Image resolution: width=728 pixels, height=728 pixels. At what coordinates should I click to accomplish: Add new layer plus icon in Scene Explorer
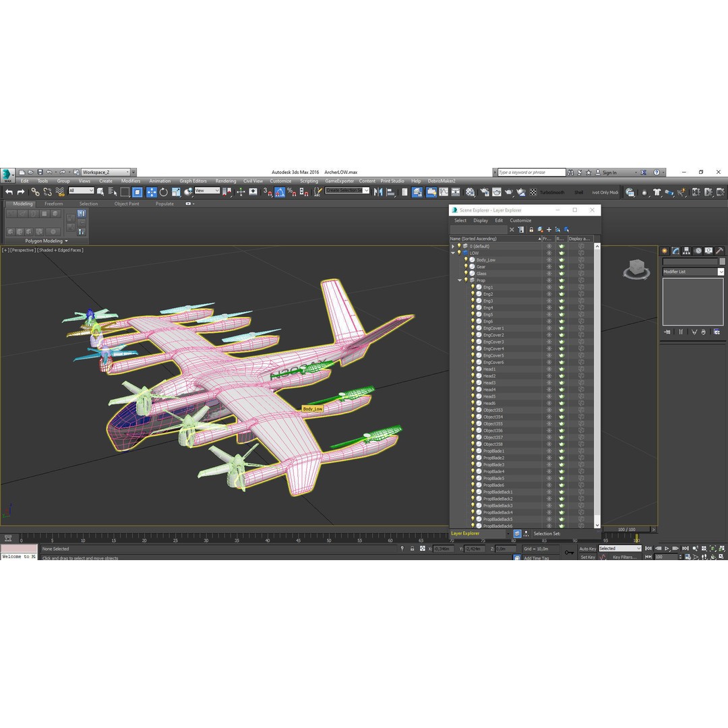(549, 230)
